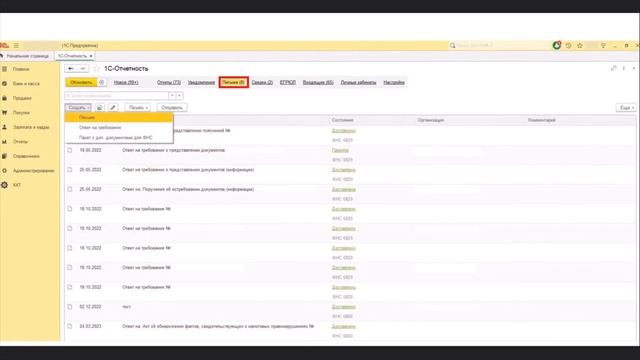Screen dimensions: 640x360
Task: Choose Ответ на требование menu item
Action: point(119,127)
